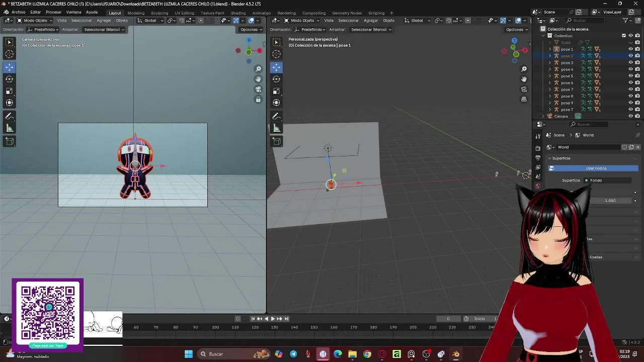
Task: Click the zoom magnifier in right viewport
Action: point(524,69)
